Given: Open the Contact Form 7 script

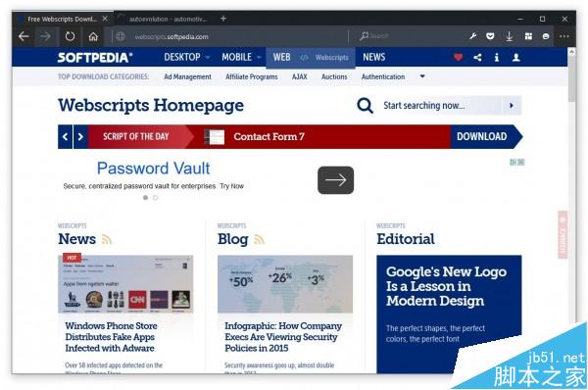Looking at the screenshot, I should click(269, 136).
